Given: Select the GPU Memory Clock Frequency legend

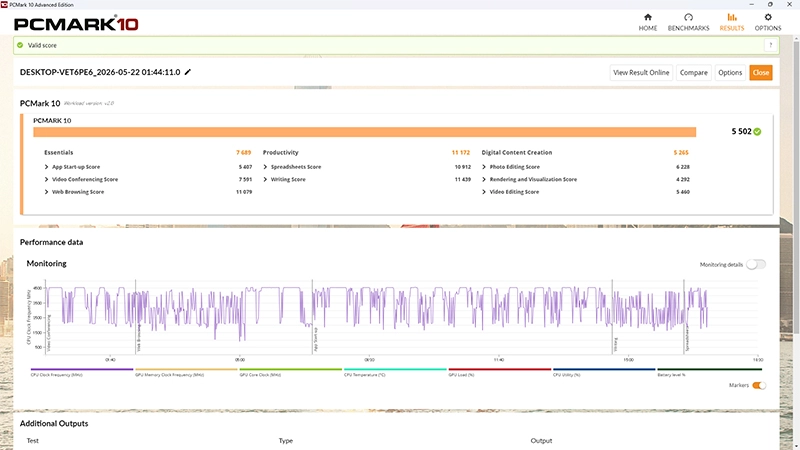Looking at the screenshot, I should point(186,372).
